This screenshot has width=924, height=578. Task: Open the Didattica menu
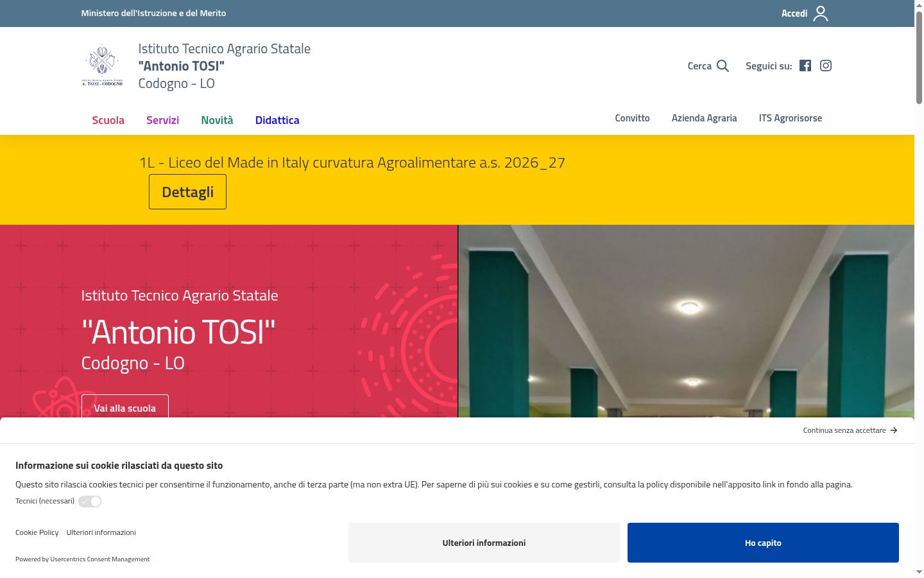[x=277, y=120]
